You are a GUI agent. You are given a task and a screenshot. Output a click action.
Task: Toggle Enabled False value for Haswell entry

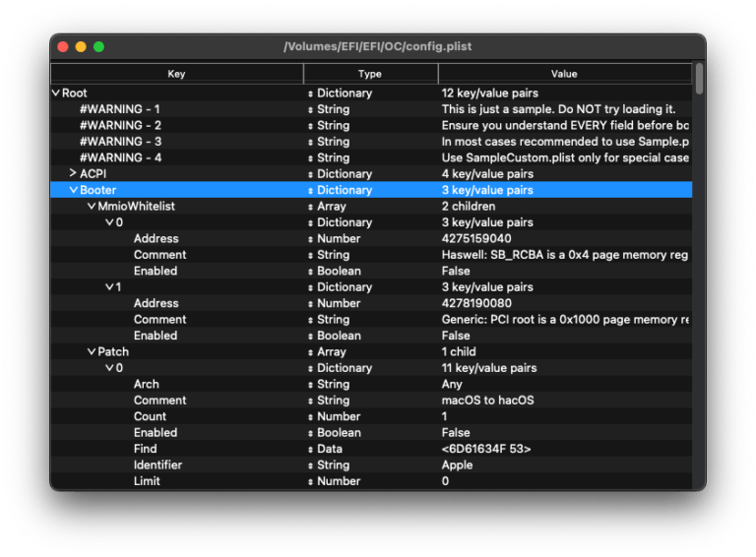(456, 271)
